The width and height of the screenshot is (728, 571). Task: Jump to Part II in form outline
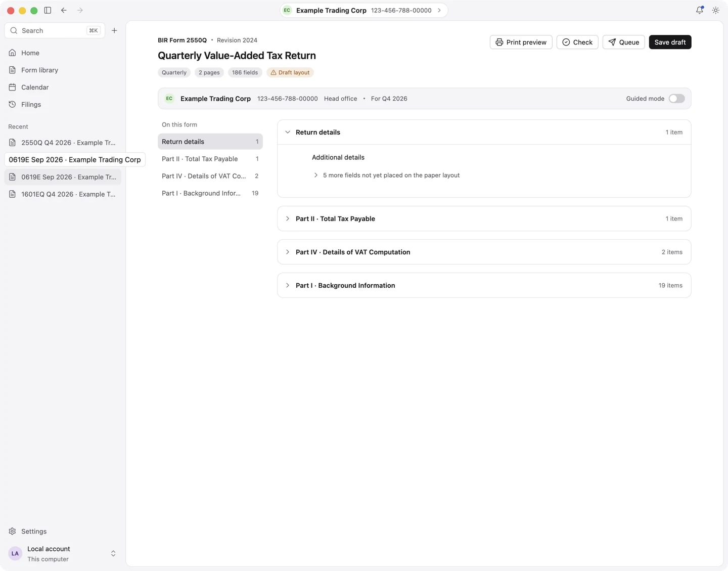click(210, 159)
